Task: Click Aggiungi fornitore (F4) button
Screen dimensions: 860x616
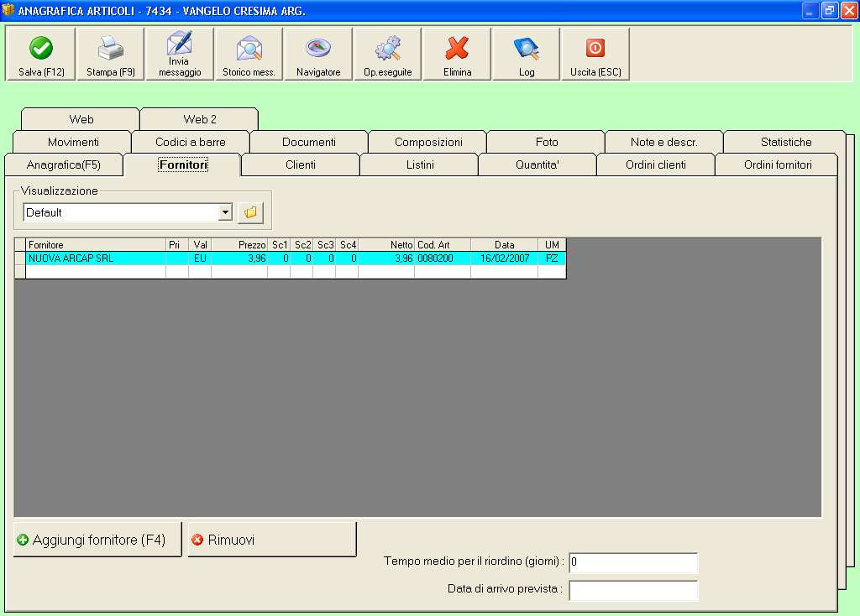Action: click(x=97, y=540)
